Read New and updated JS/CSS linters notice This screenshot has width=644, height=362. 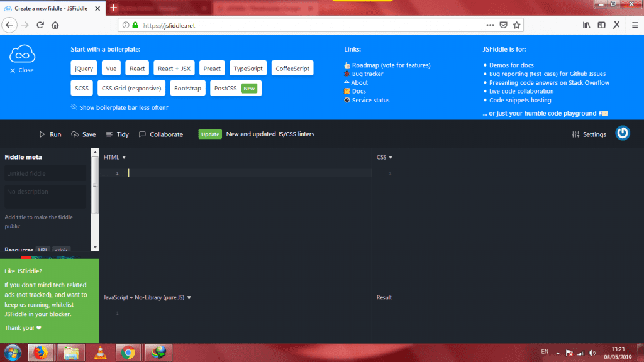[270, 134]
